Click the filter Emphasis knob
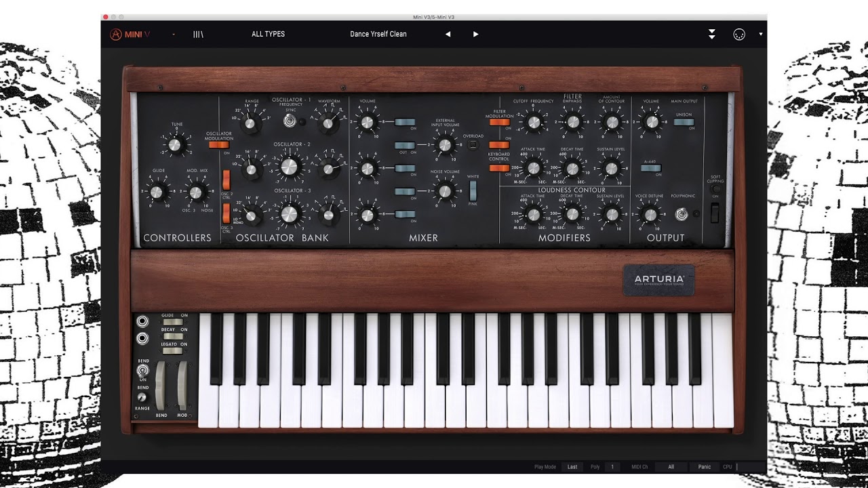 [x=573, y=123]
